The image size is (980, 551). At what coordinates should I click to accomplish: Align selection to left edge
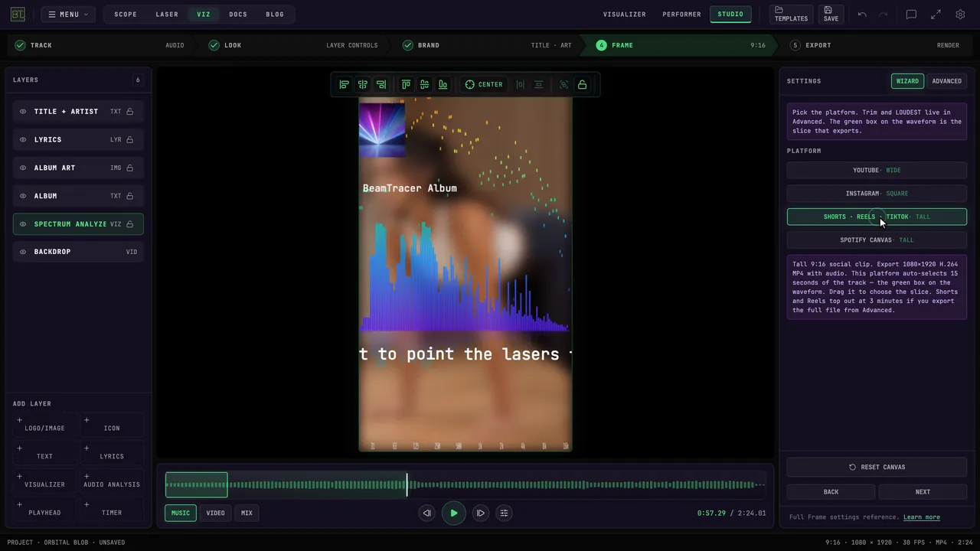(x=344, y=84)
